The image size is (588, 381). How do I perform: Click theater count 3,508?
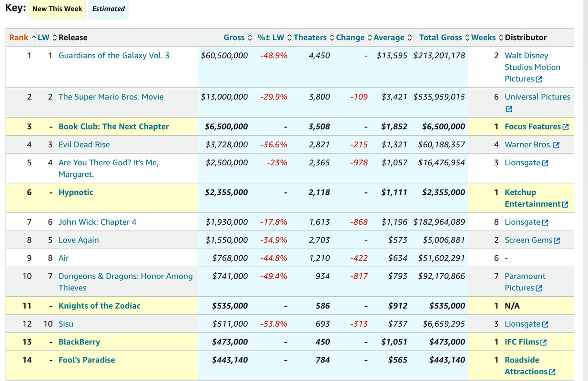click(x=319, y=127)
